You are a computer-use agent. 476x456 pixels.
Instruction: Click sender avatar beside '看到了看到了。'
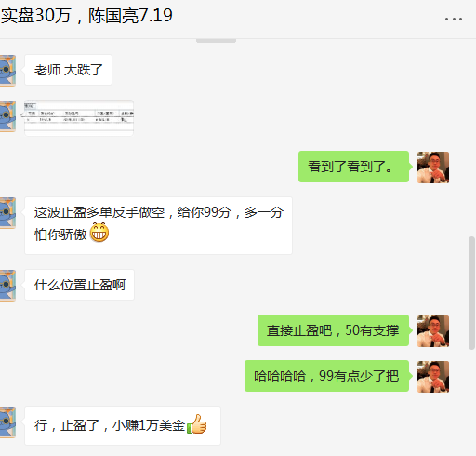pyautogui.click(x=433, y=168)
